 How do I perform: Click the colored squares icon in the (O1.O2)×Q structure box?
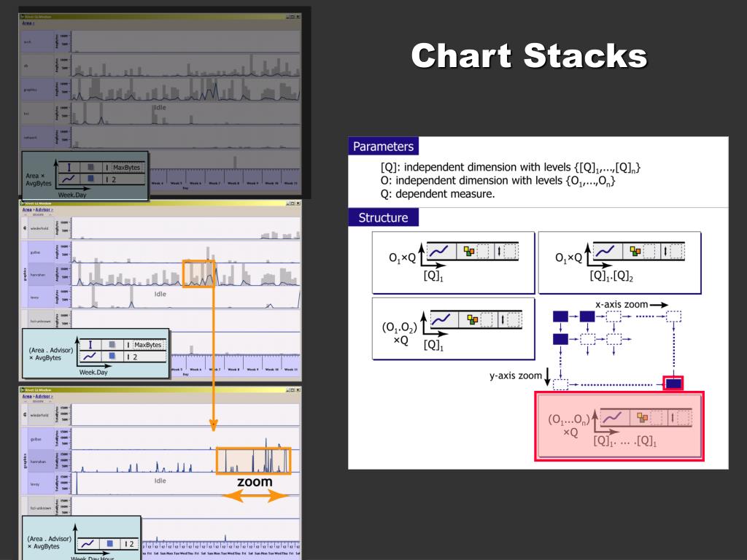coord(472,319)
